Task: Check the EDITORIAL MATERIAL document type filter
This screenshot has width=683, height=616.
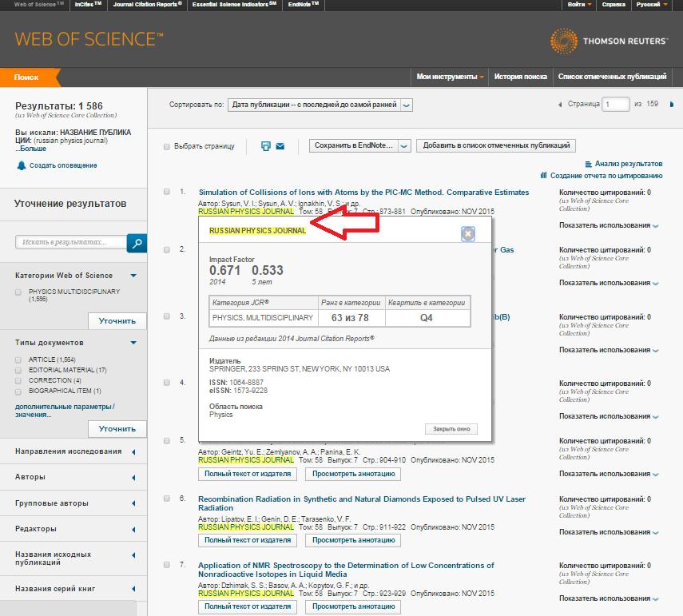Action: [x=18, y=370]
